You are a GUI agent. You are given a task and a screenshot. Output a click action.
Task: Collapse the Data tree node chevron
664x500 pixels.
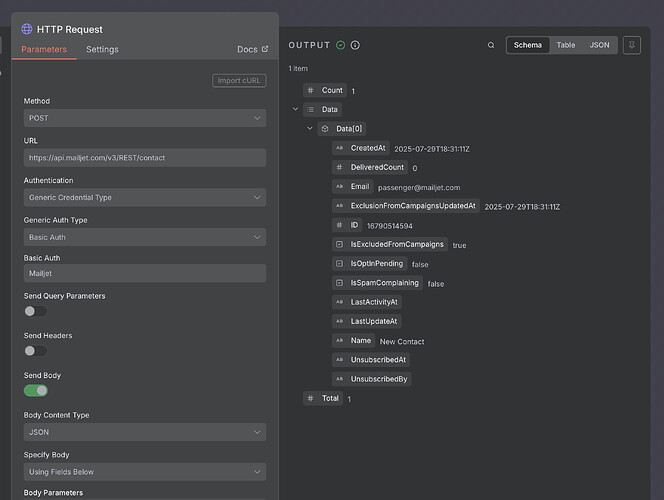point(296,109)
